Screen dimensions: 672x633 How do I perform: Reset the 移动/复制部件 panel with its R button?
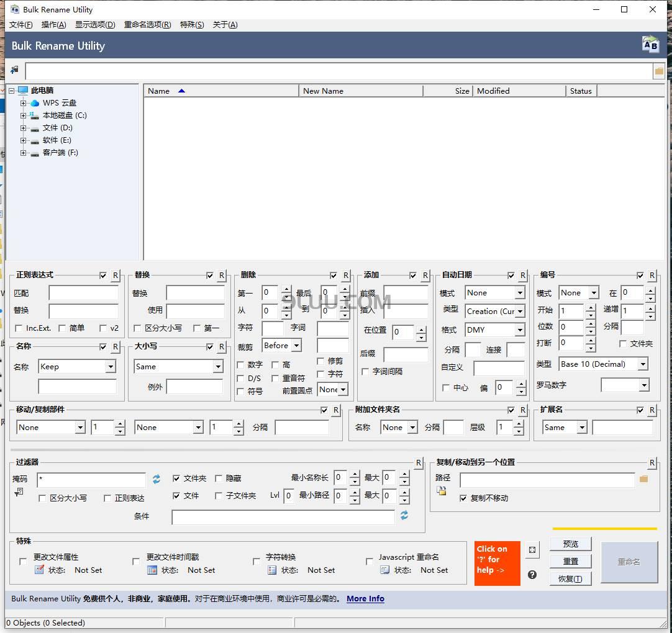click(336, 410)
